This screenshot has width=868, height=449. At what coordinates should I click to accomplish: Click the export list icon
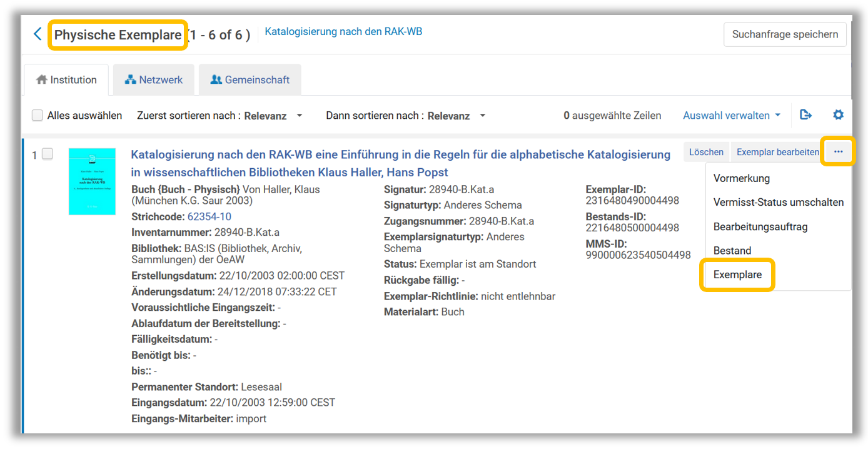pos(805,115)
